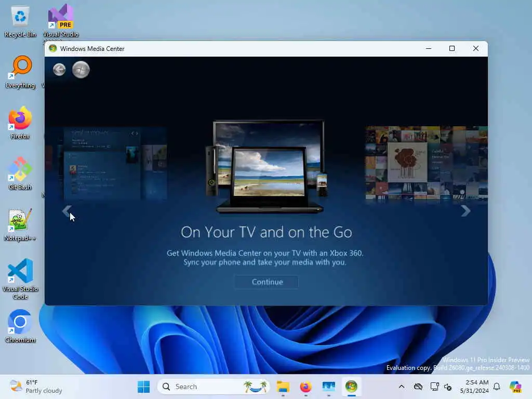The image size is (532, 399).
Task: Select the Everything search desktop icon
Action: click(x=20, y=72)
